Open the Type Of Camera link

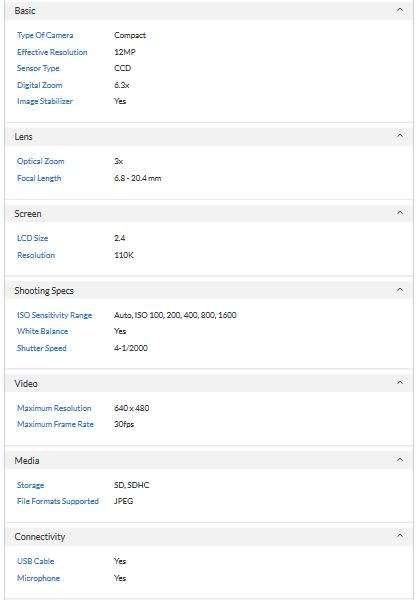45,35
